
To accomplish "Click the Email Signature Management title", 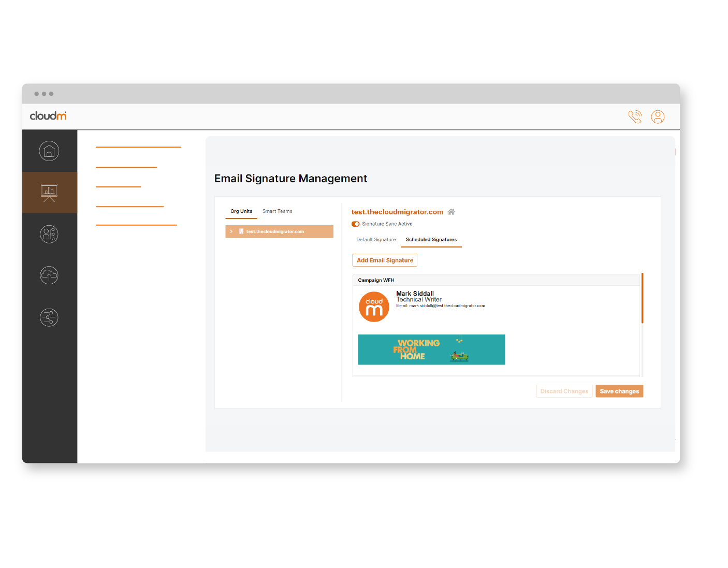I will click(290, 179).
